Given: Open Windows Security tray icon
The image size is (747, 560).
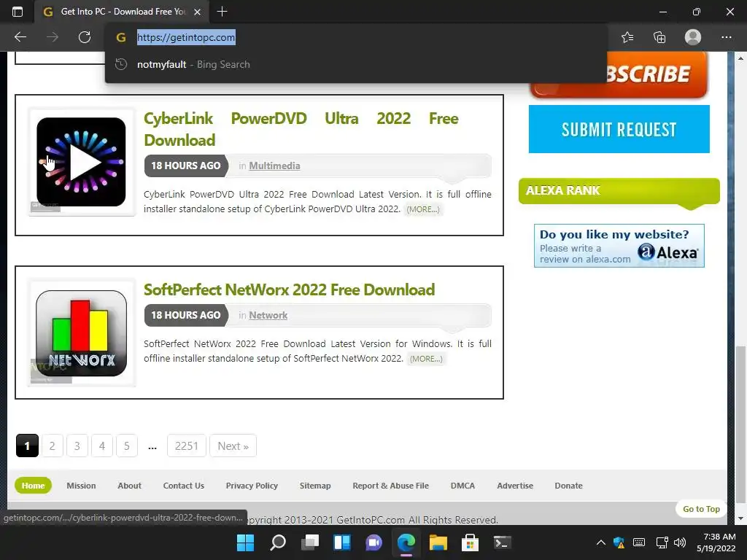Looking at the screenshot, I should [619, 542].
